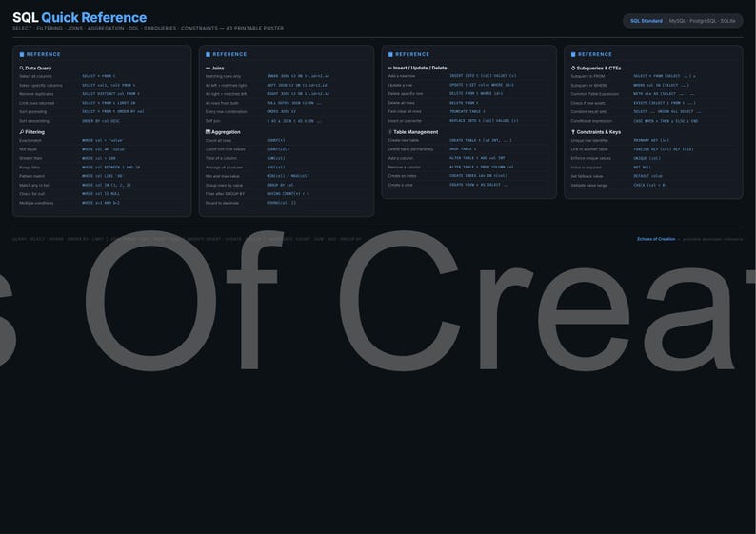The image size is (756, 534).
Task: Click the Subqueries & CTEs heading
Action: click(599, 68)
